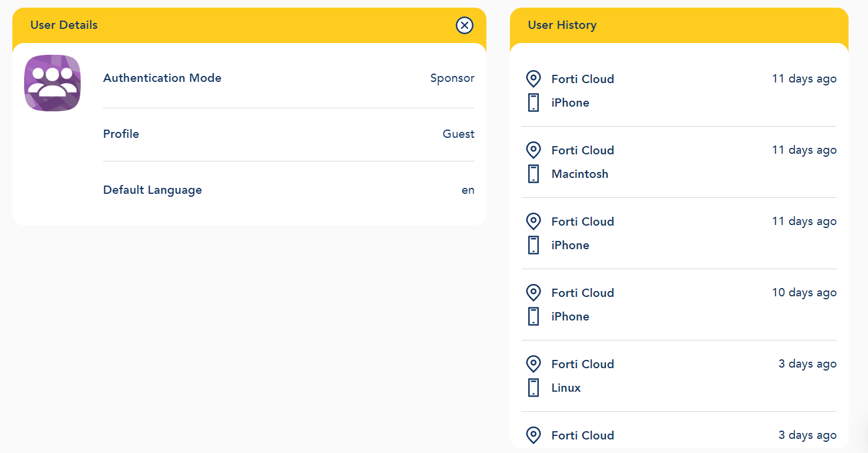The image size is (868, 453).
Task: Click device icon next to Macintosh
Action: (x=534, y=174)
